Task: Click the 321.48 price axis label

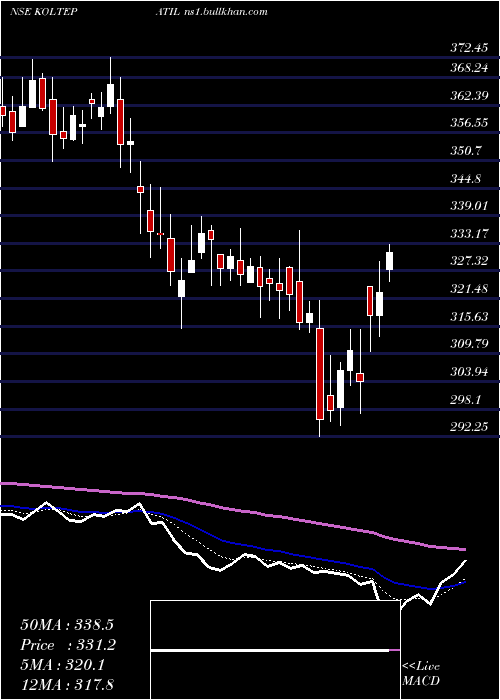Action: tap(469, 289)
